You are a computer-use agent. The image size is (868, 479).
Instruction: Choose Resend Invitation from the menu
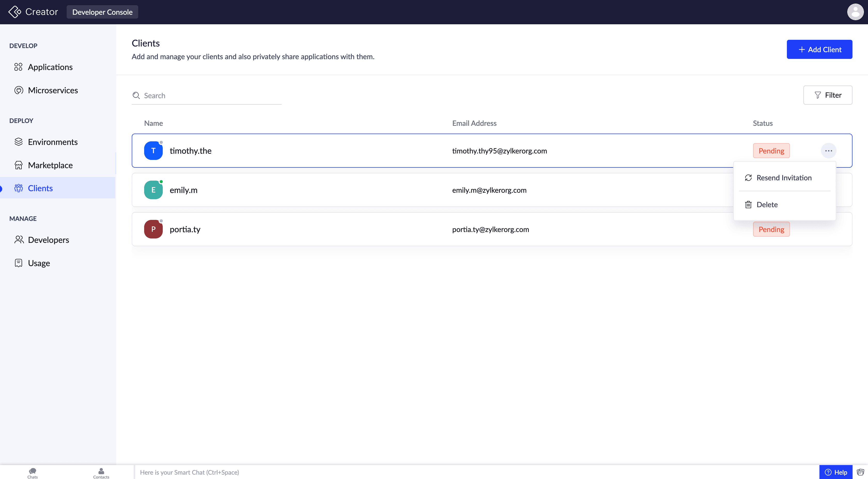tap(784, 178)
